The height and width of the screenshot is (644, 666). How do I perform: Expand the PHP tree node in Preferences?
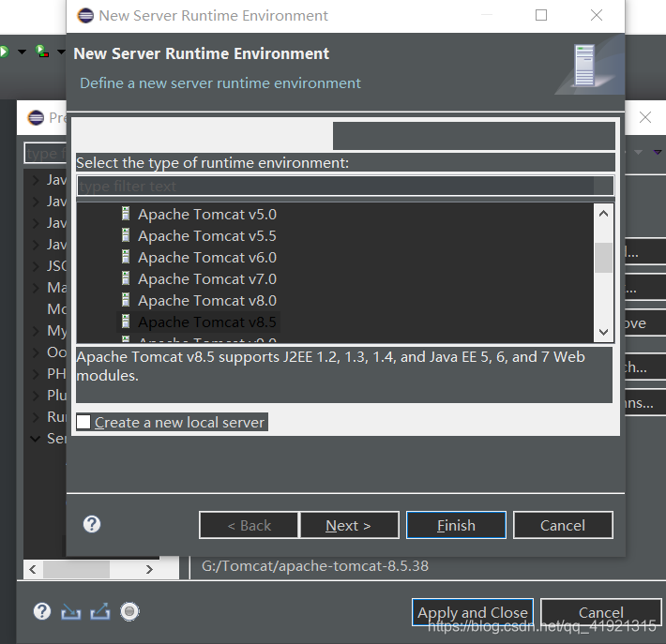36,374
